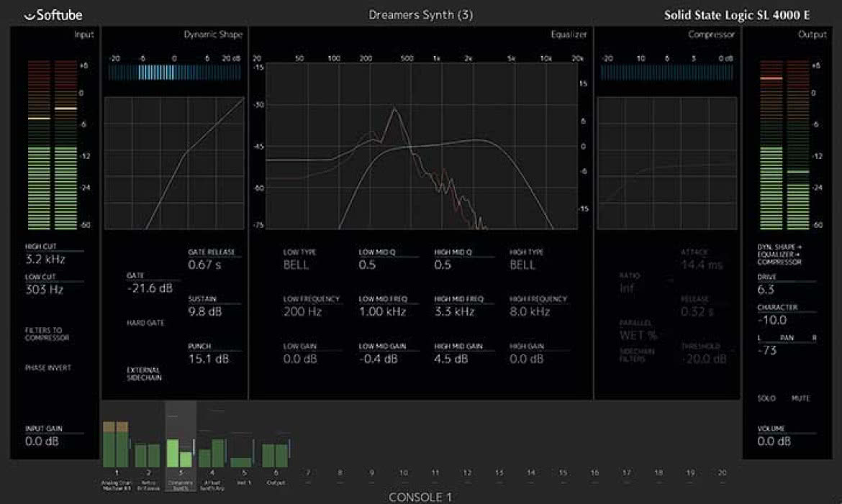Image resolution: width=842 pixels, height=504 pixels.
Task: Click the compressor Threshold -20.0 dB value
Action: (704, 359)
